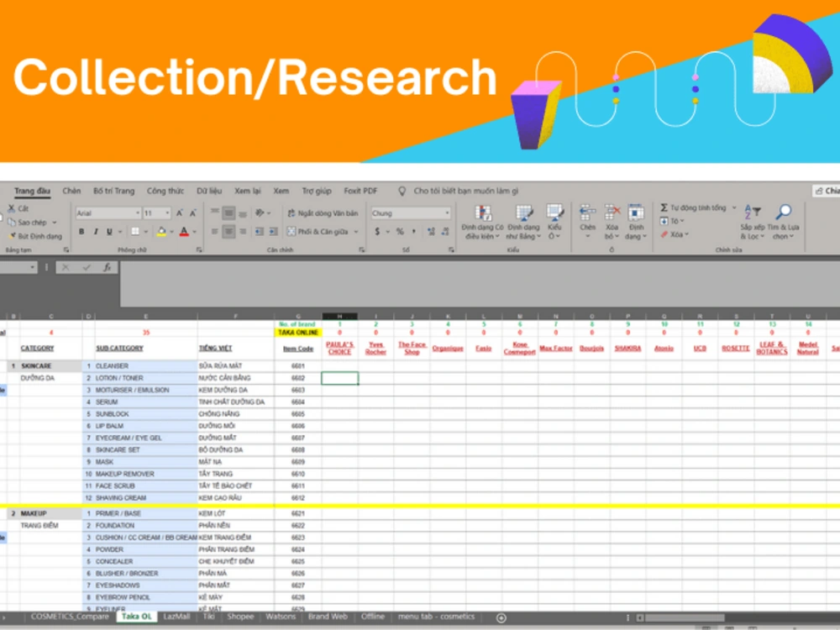840x630 pixels.
Task: Toggle center horizontal alignment
Action: tap(228, 232)
